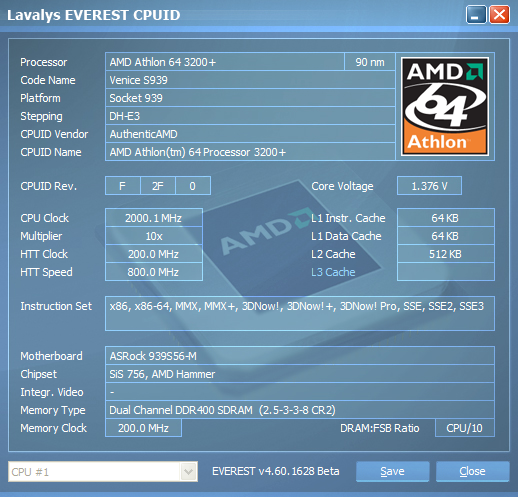Select the CPU #1 combo box field
This screenshot has width=518, height=497.
tap(103, 472)
